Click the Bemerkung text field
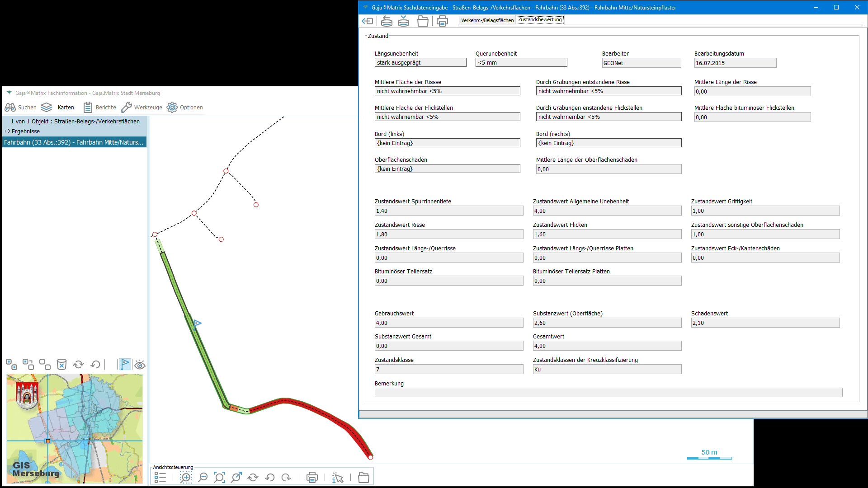 click(x=608, y=392)
